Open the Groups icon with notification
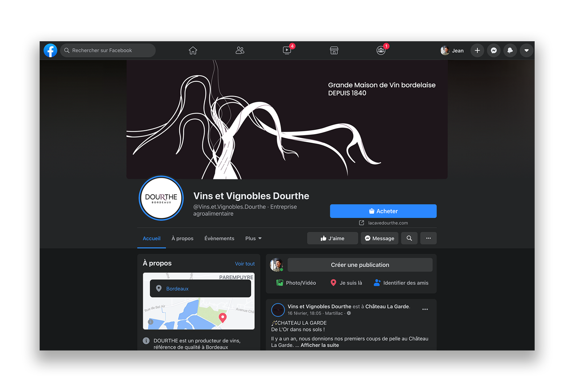 [381, 50]
